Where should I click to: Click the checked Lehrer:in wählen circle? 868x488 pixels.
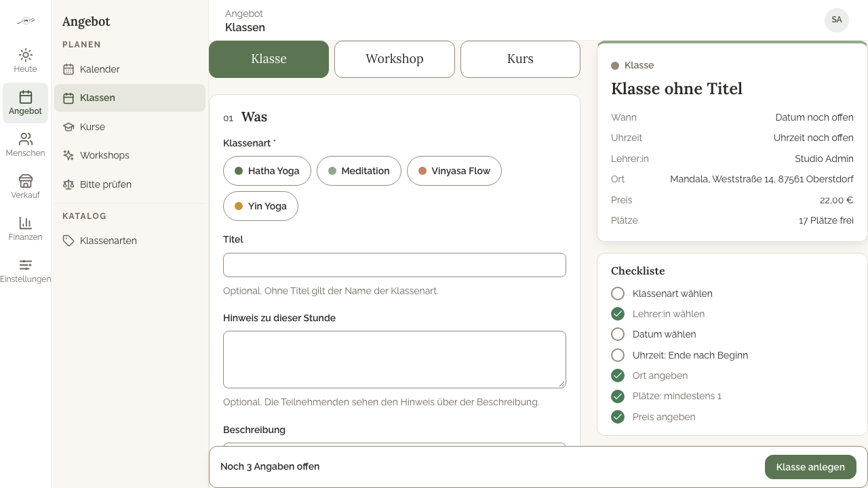click(x=618, y=314)
